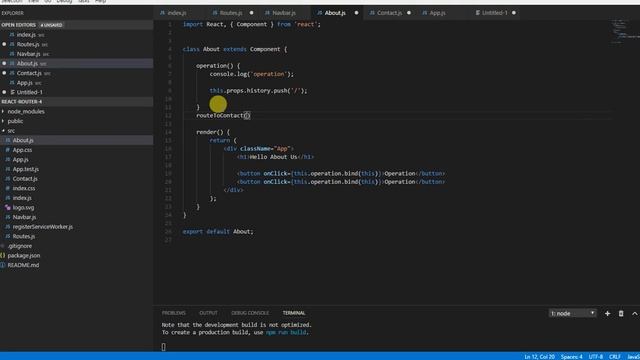Click on 'routeToContact()' code line

pos(223,116)
